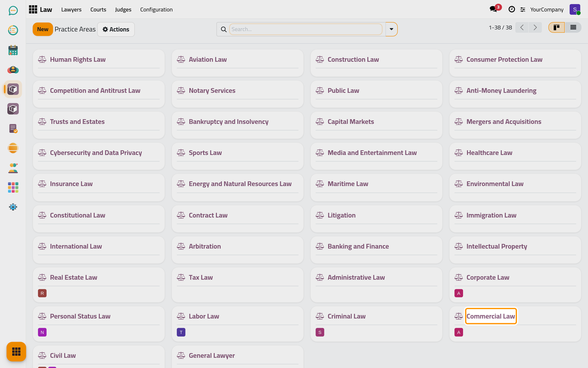Open the Calendar sidebar icon
The width and height of the screenshot is (588, 368).
[13, 50]
